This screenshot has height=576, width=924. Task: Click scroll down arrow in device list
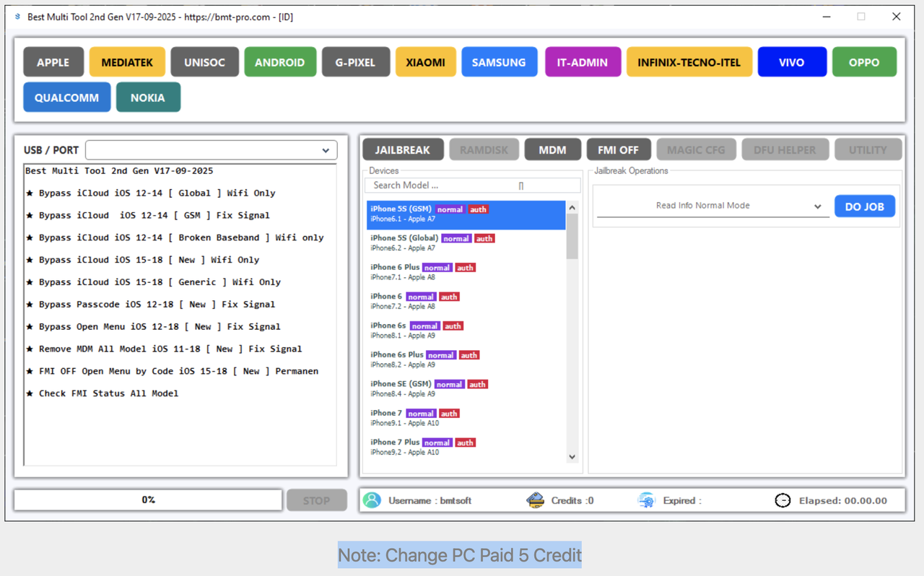point(572,456)
